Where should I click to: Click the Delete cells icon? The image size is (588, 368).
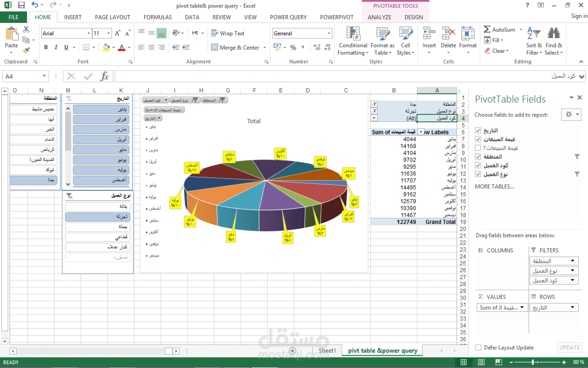[448, 34]
